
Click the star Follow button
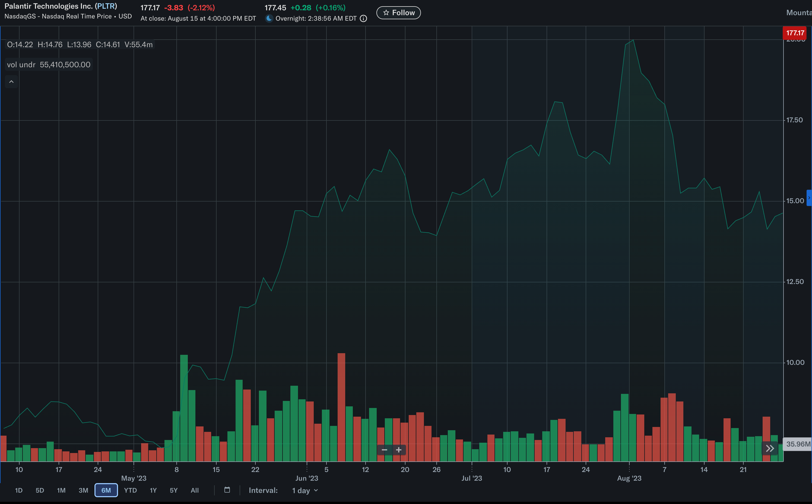(398, 13)
